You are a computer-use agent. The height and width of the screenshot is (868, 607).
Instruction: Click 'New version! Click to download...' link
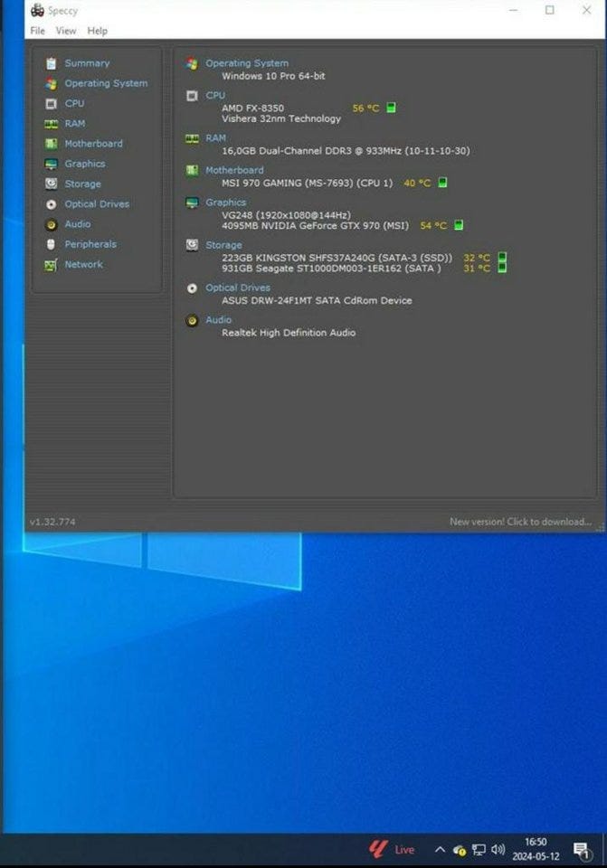click(520, 522)
